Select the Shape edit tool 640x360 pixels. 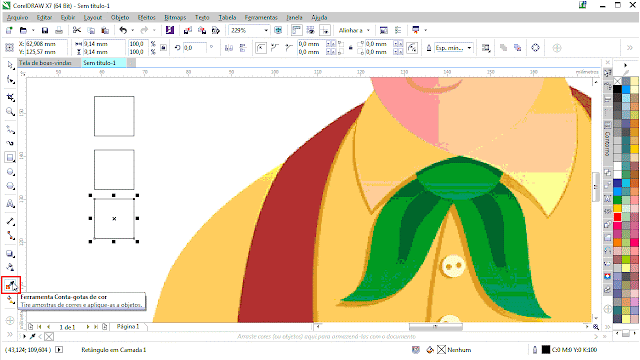click(10, 80)
